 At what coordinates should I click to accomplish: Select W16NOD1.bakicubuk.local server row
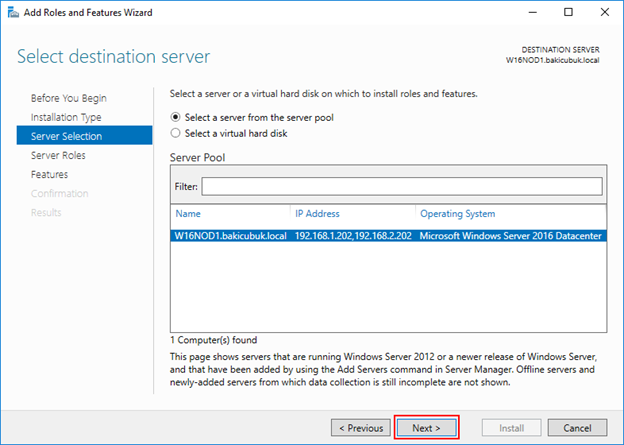388,236
